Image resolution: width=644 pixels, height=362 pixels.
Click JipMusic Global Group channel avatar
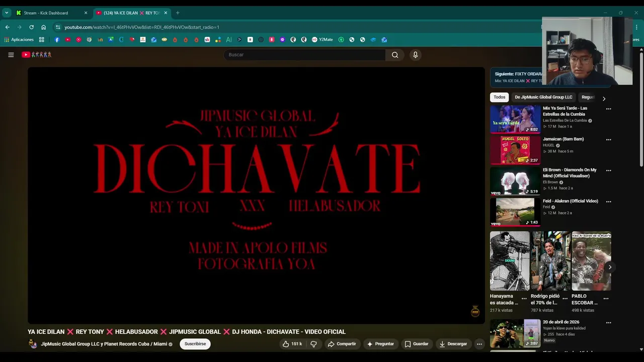pyautogui.click(x=33, y=344)
